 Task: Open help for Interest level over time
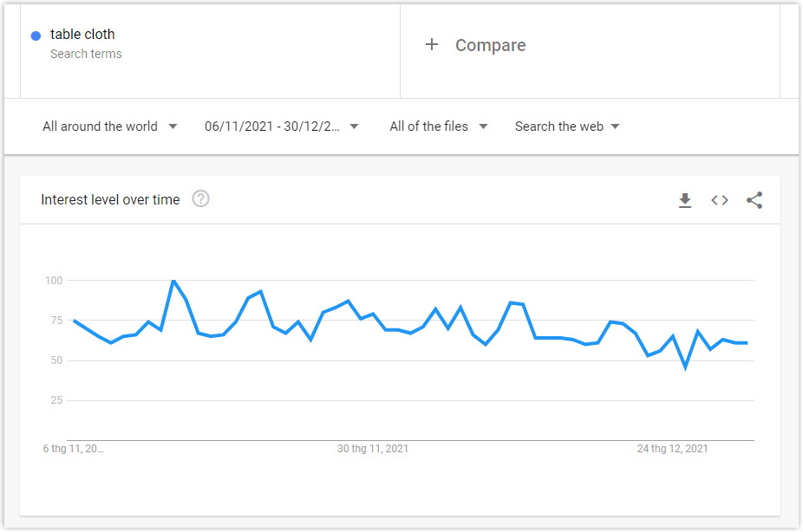point(201,199)
